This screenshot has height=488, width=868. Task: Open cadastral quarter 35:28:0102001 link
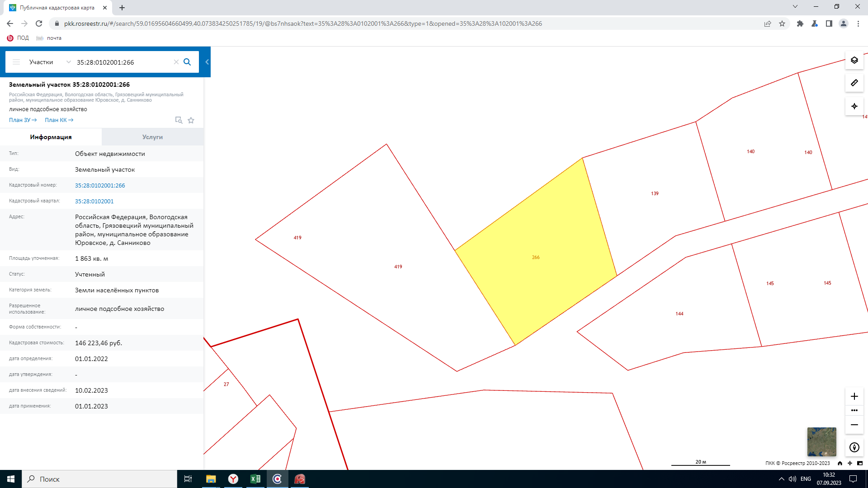[x=94, y=201]
